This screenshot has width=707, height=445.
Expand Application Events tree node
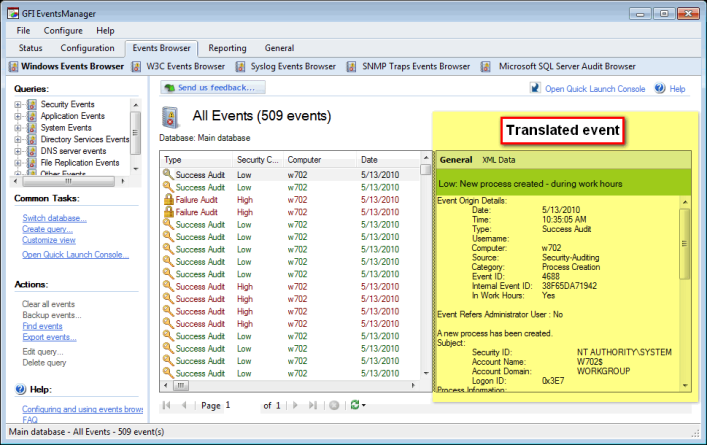(x=18, y=116)
